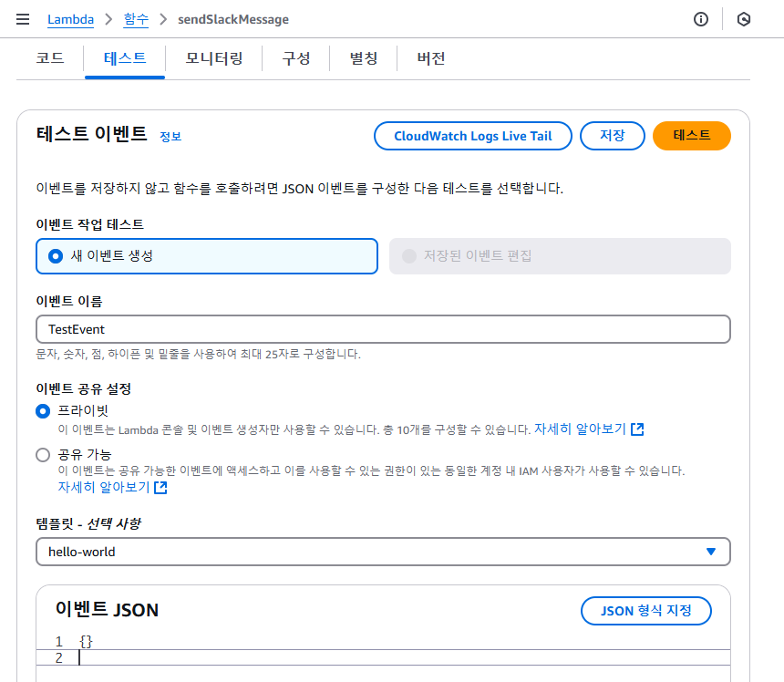784x682 pixels.
Task: Go to 함수 breadcrumb link
Action: tap(136, 19)
